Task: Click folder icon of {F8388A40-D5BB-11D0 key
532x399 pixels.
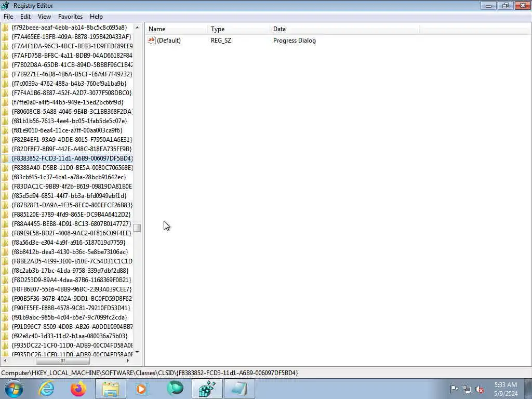Action: pyautogui.click(x=5, y=168)
